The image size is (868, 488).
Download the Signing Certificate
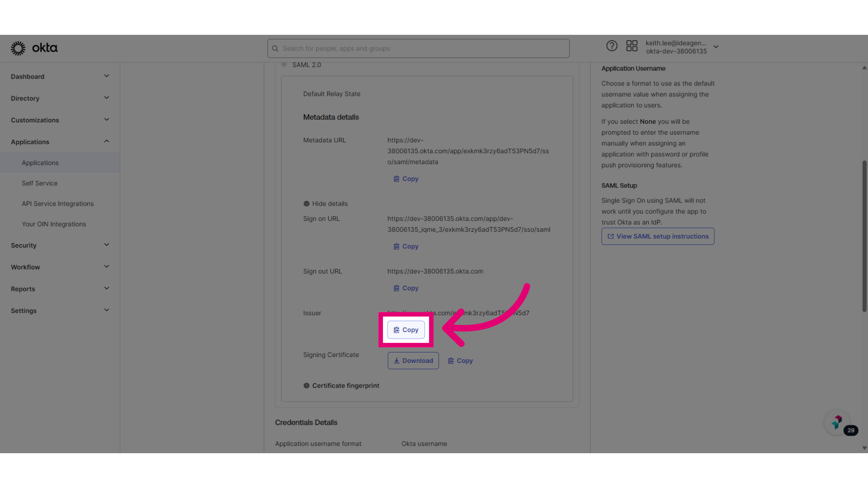413,361
